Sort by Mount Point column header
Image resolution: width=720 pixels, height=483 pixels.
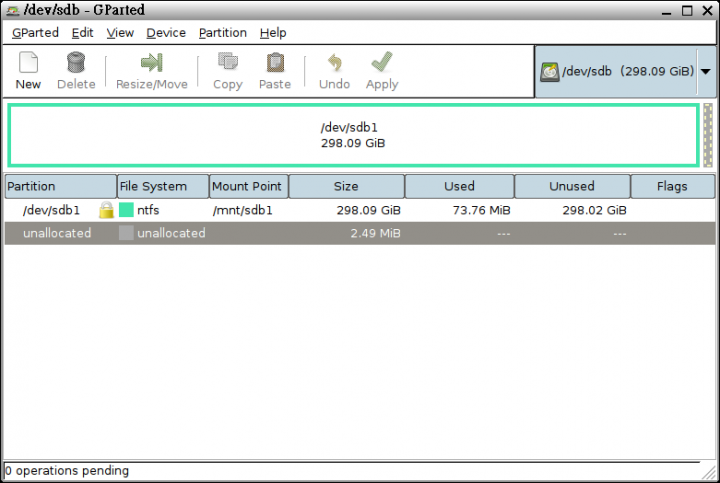(249, 186)
